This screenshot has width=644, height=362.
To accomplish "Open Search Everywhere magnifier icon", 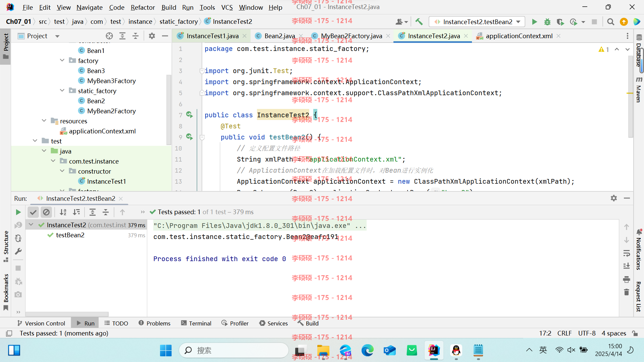I will [x=610, y=22].
